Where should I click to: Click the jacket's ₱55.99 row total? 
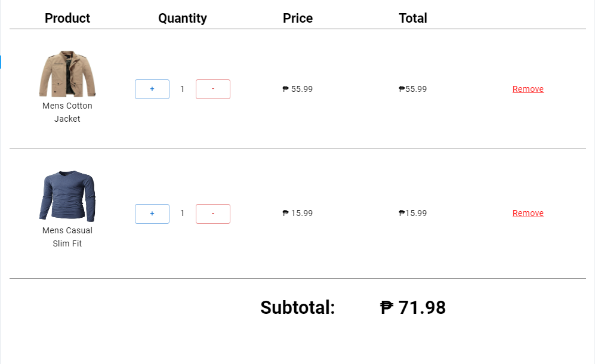(413, 89)
